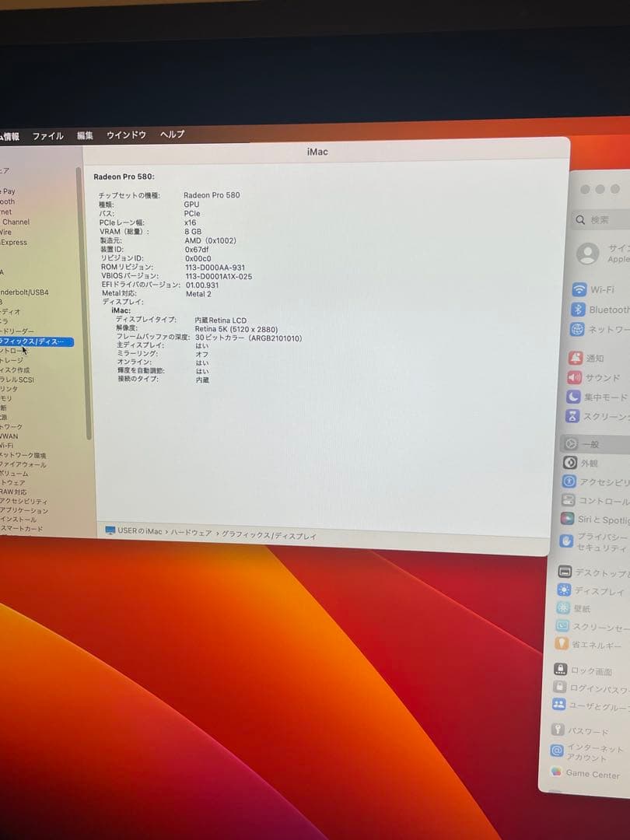Viewport: 630px width, 840px height.
Task: Open the ヘルプ menu
Action: tap(172, 135)
